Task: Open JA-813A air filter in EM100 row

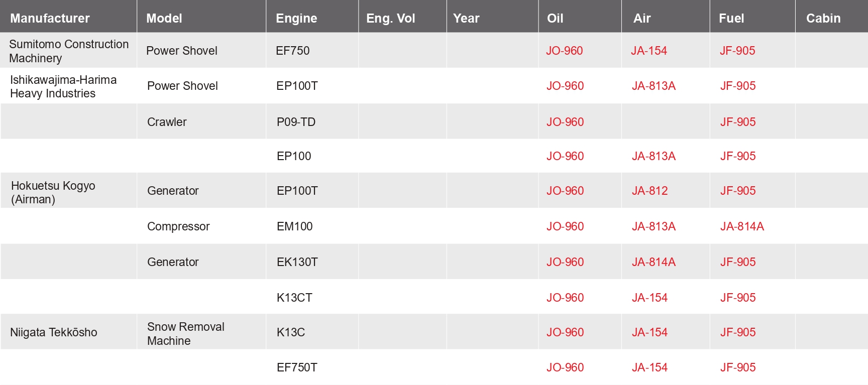Action: [653, 226]
